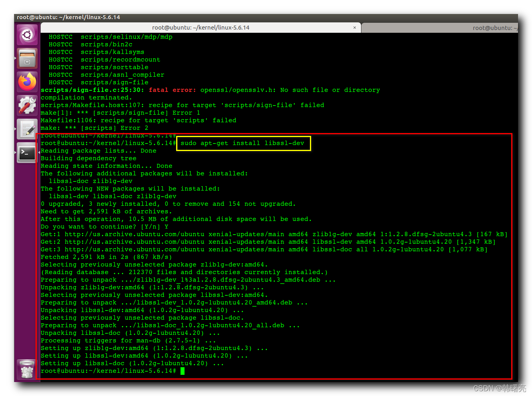Image resolution: width=532 pixels, height=396 pixels.
Task: Click 'Need to get 2,591 kB of archives.' line
Action: pyautogui.click(x=106, y=211)
